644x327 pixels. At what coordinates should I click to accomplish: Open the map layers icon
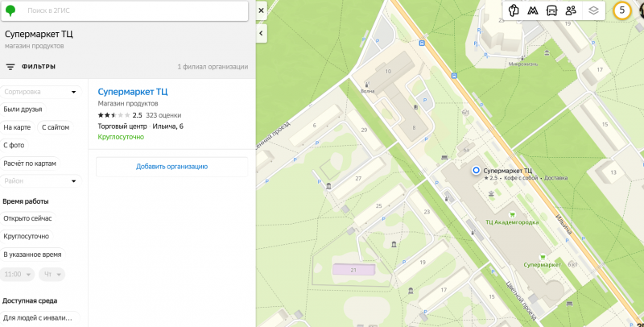click(x=593, y=10)
